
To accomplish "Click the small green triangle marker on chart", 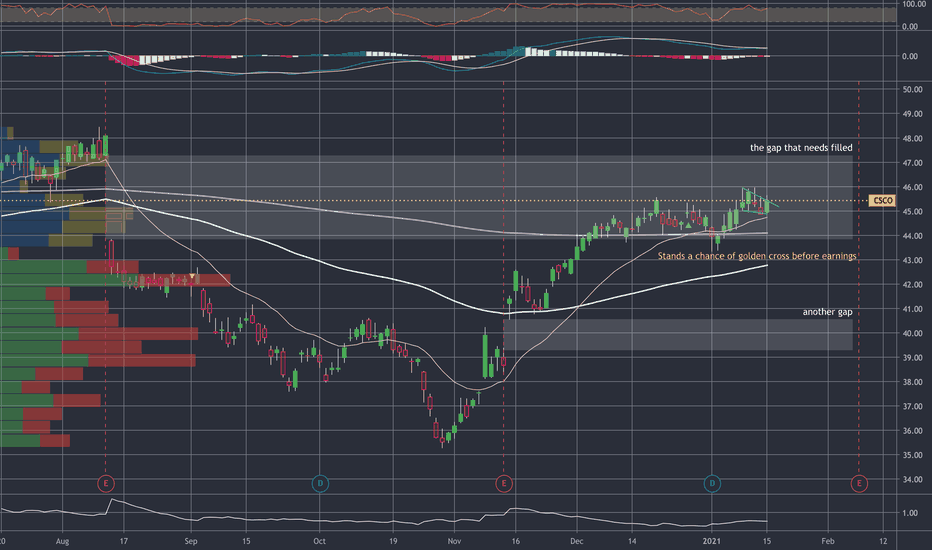I will pyautogui.click(x=688, y=225).
